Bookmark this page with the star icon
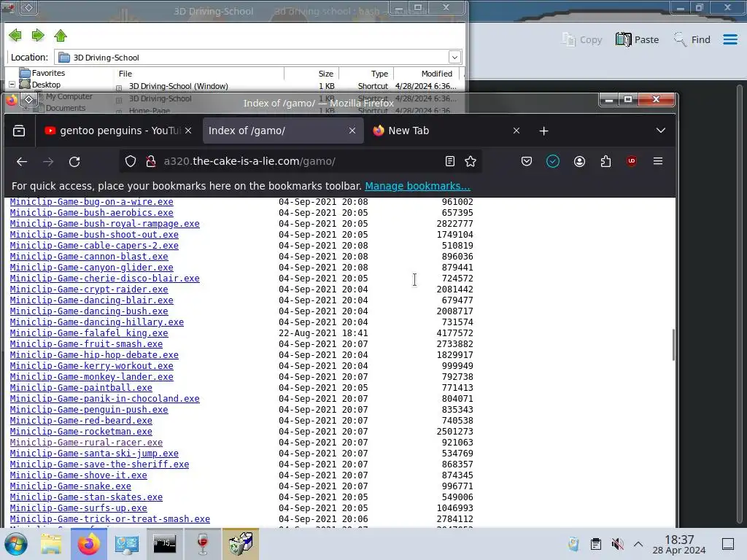The image size is (747, 560). coord(471,161)
